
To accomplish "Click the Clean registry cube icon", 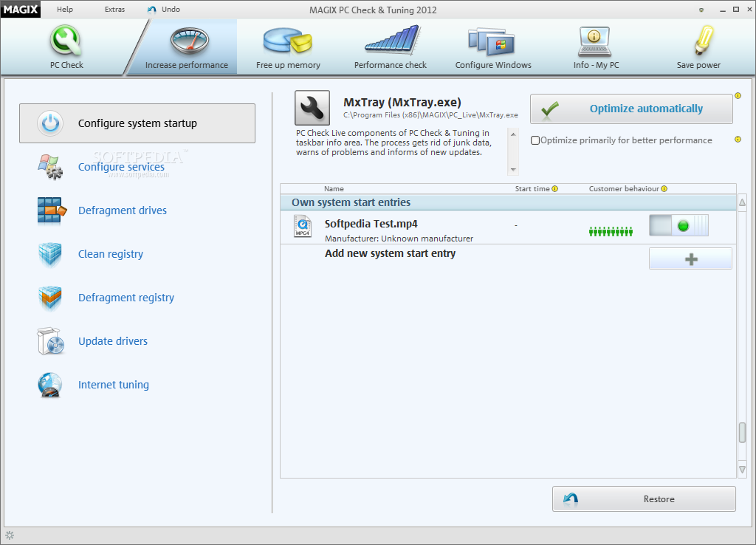I will pos(50,254).
